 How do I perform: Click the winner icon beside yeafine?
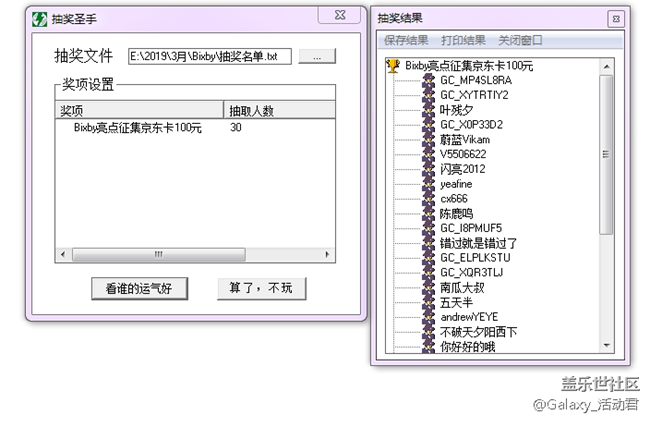pos(428,184)
